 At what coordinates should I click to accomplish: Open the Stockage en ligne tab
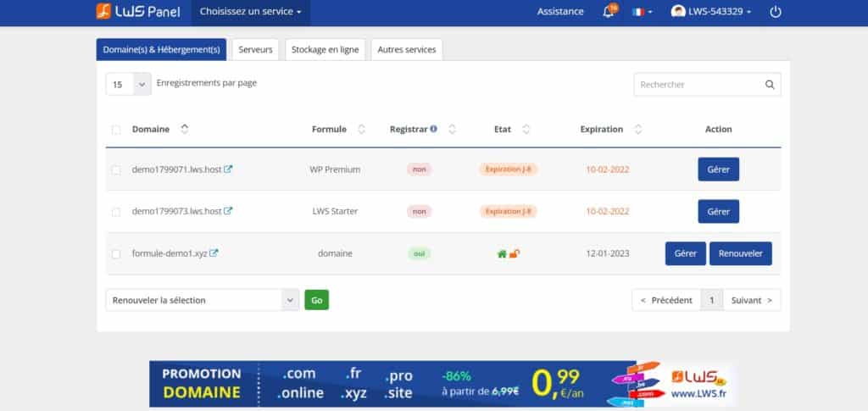325,50
